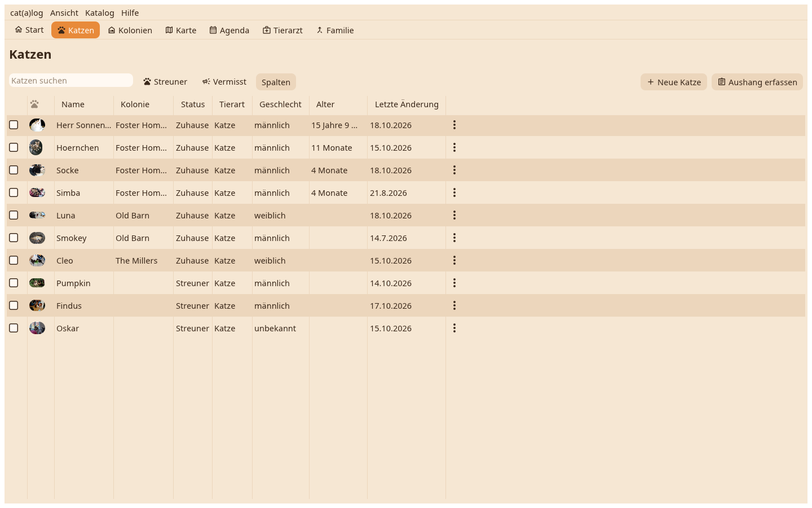
Task: Toggle the Vermisst filter
Action: point(224,82)
